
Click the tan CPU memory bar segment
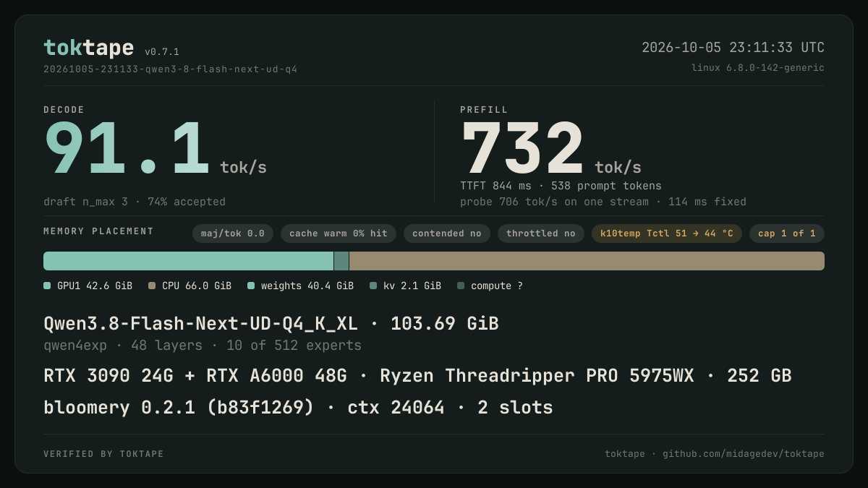pyautogui.click(x=587, y=261)
